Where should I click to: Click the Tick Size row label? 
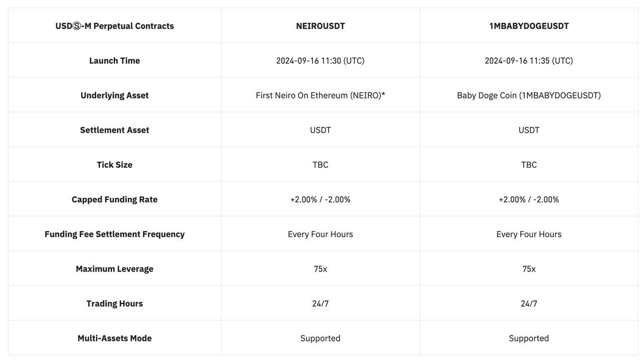tap(115, 165)
